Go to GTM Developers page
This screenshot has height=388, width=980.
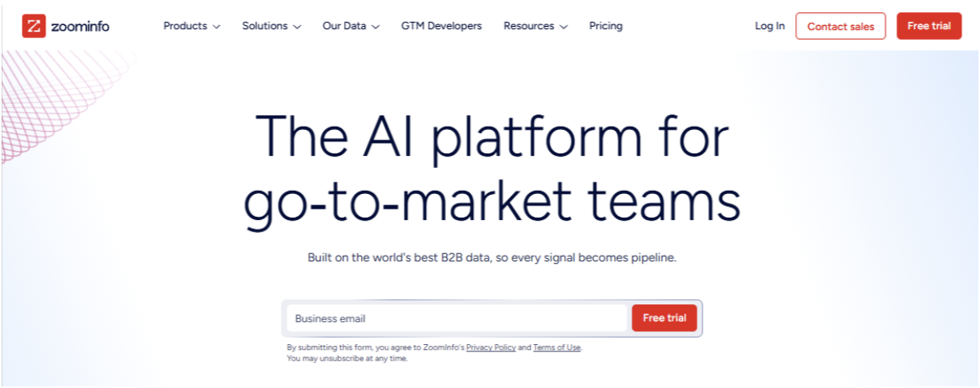point(441,26)
